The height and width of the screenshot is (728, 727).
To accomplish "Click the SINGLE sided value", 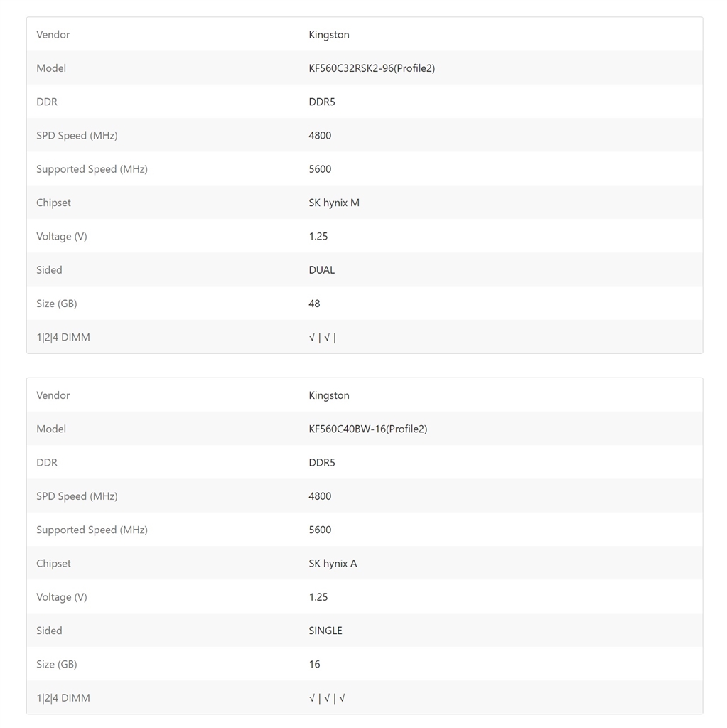I will 325,631.
